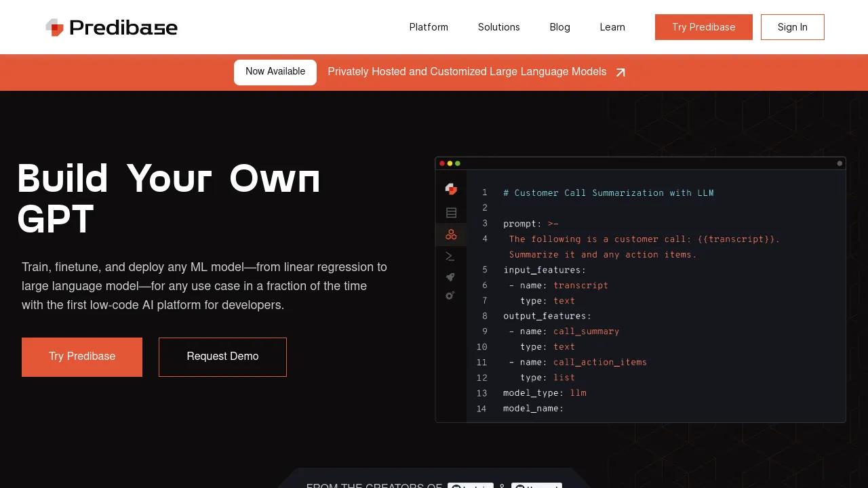Select the highlighted three-circles icon in the editor sidebar
The image size is (868, 488).
(x=451, y=235)
